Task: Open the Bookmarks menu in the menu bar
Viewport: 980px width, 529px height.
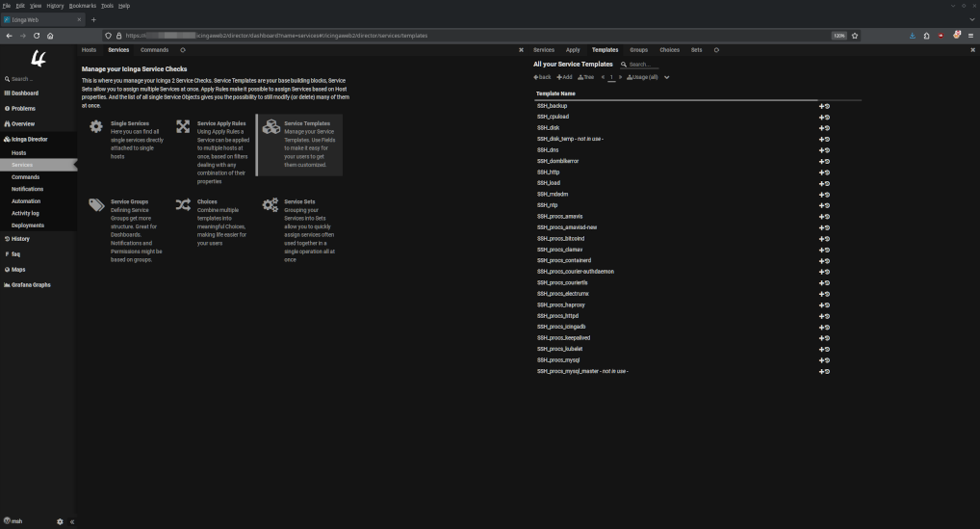Action: pyautogui.click(x=83, y=6)
